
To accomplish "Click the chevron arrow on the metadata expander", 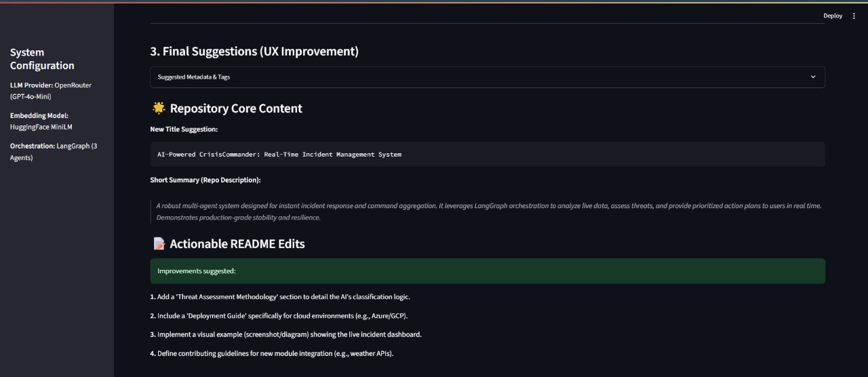I will tap(813, 77).
